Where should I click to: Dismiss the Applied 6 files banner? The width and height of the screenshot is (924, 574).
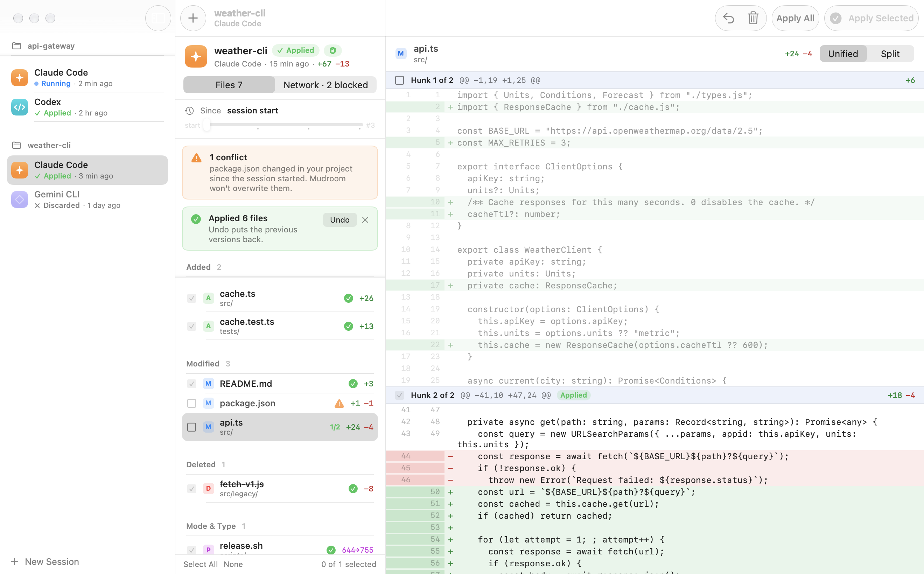click(x=365, y=220)
